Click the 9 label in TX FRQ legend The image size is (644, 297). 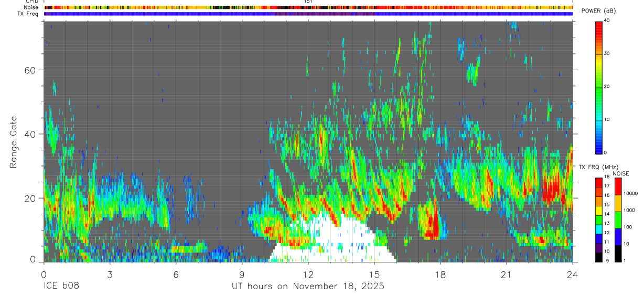pos(607,260)
